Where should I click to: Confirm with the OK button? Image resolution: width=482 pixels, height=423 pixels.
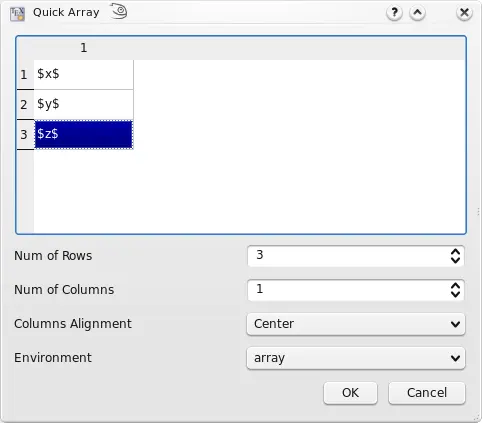pos(350,393)
